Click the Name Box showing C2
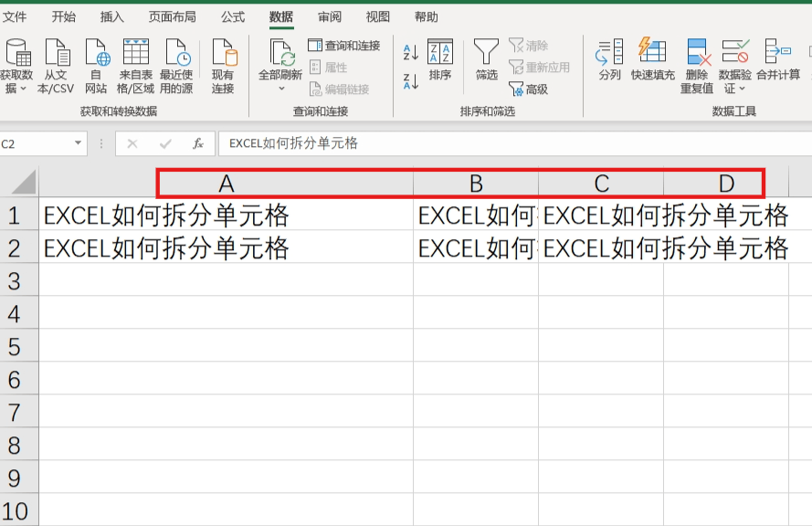 (x=36, y=143)
